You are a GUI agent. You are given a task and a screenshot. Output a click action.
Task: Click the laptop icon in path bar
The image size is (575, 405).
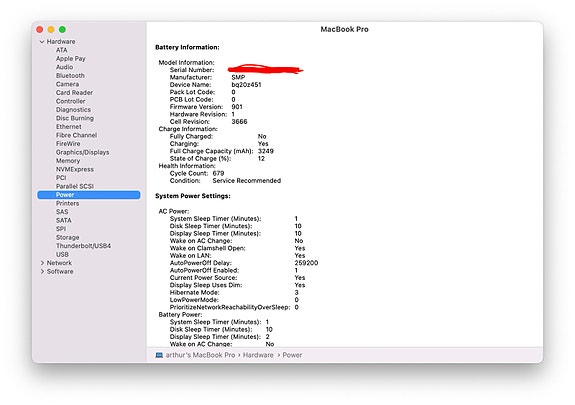coord(159,355)
